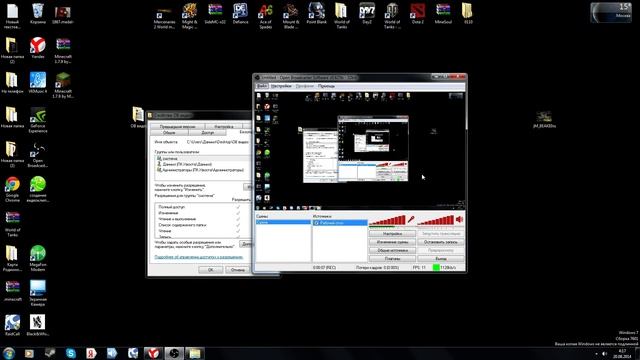Open the clock gadget in the top-right corner
Screen dimensions: 640x360
pyautogui.click(x=611, y=12)
